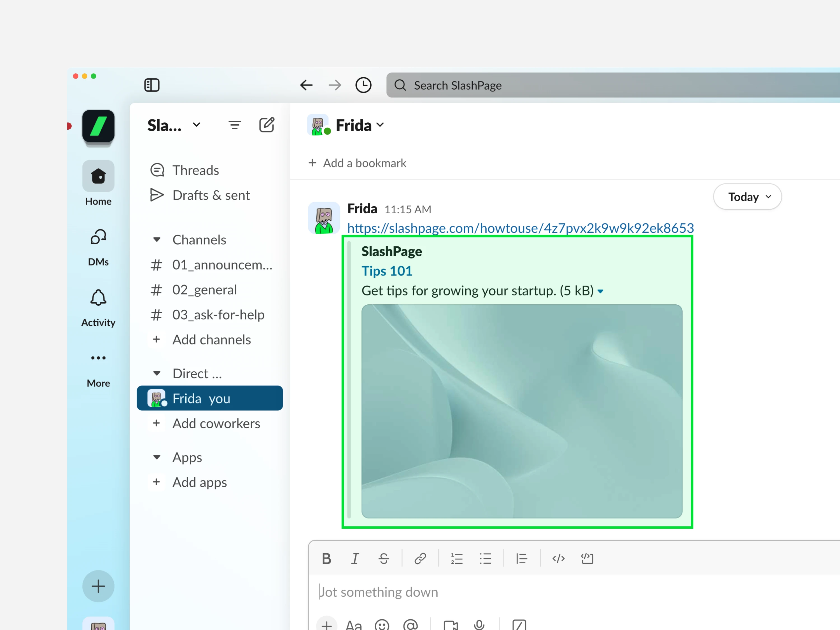Toggle the sidebar panel icon
Image resolution: width=840 pixels, height=630 pixels.
(152, 85)
